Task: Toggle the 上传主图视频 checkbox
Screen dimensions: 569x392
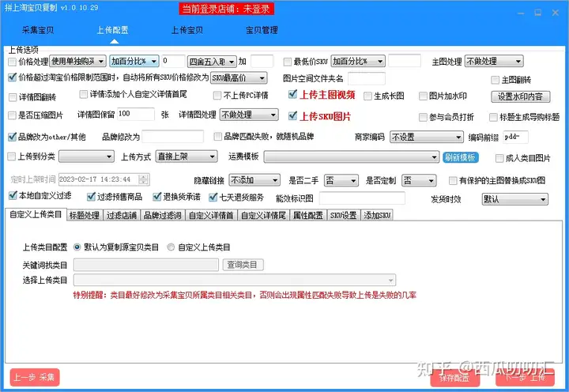Action: click(x=292, y=94)
